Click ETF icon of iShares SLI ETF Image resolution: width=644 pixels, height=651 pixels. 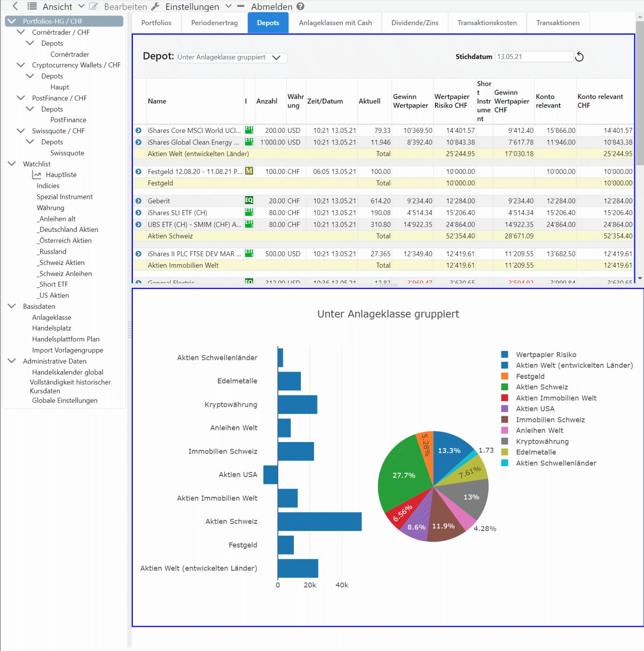click(249, 212)
